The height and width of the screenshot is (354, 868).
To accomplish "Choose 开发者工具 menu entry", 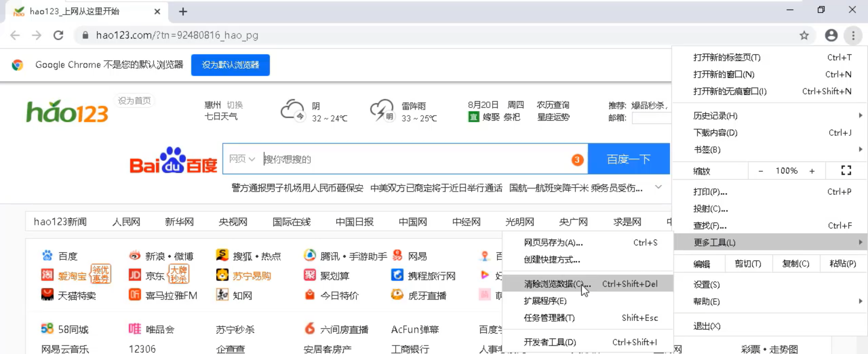I will click(x=550, y=342).
